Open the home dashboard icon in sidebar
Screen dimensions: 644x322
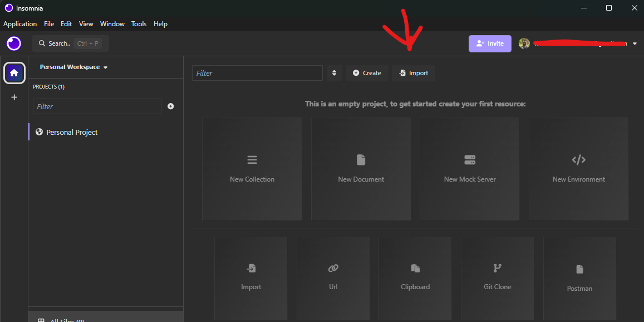14,73
